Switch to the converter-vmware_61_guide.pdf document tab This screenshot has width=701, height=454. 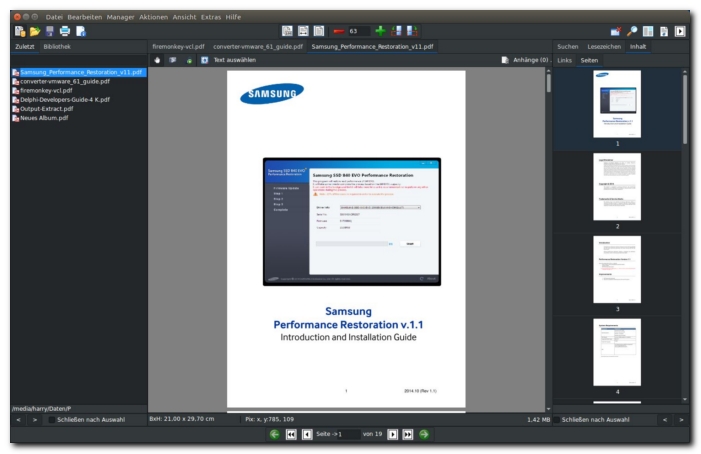click(x=258, y=46)
